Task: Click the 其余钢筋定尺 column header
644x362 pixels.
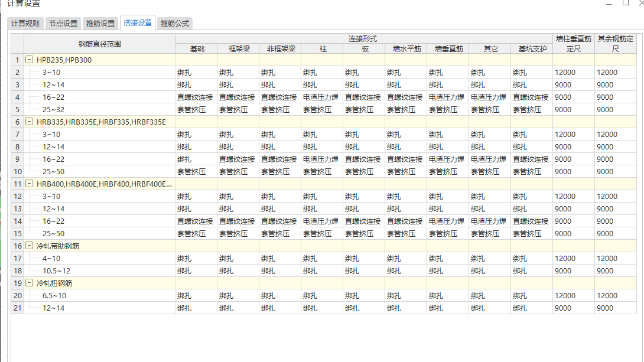Action: coord(616,44)
